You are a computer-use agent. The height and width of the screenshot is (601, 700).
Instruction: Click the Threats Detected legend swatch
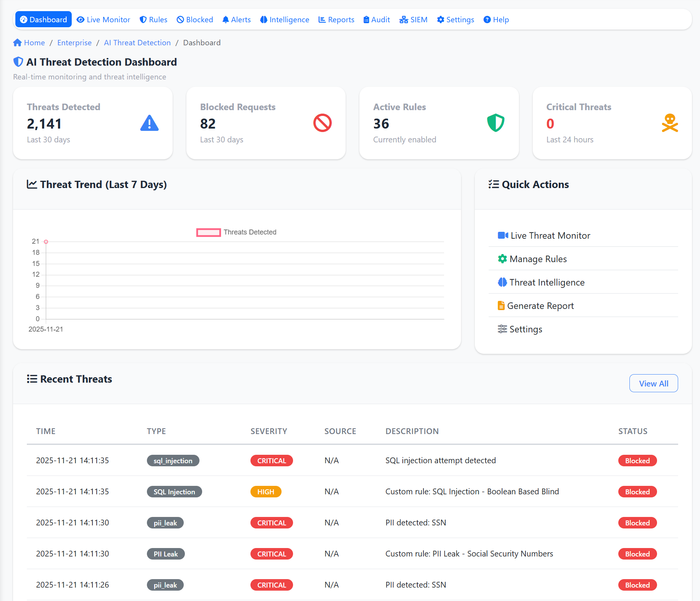[208, 232]
